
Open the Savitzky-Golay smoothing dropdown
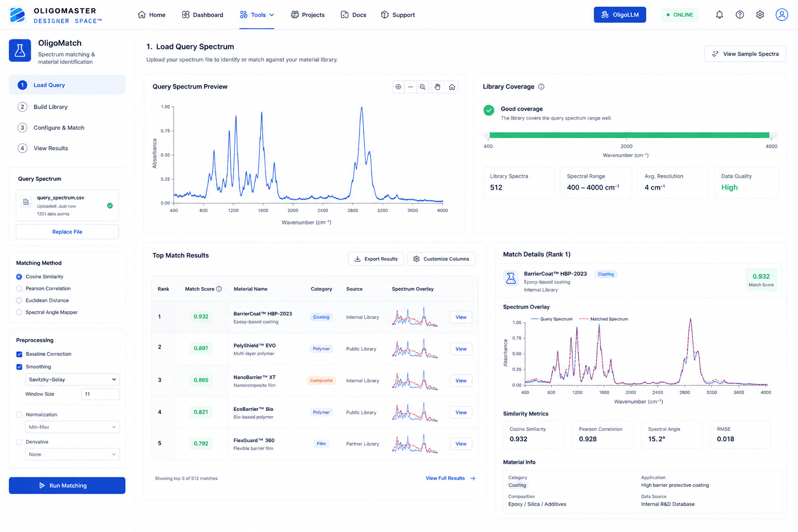point(72,380)
